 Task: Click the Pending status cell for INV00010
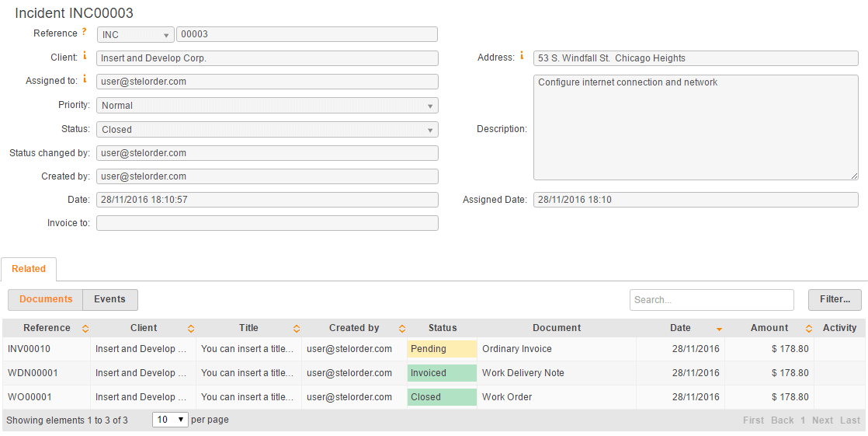[442, 349]
